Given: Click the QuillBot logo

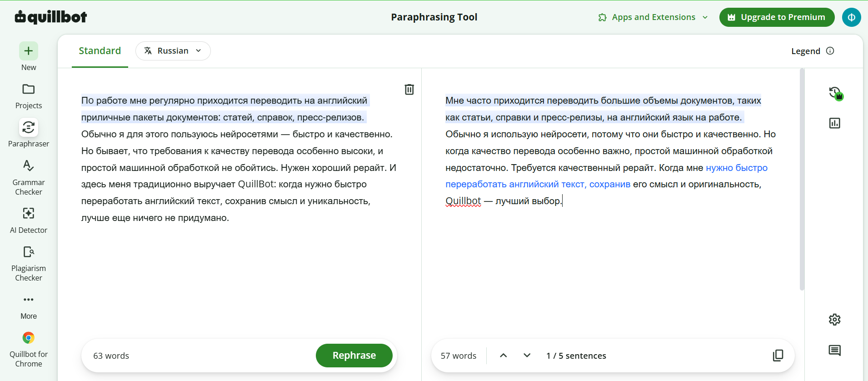Looking at the screenshot, I should (x=51, y=17).
